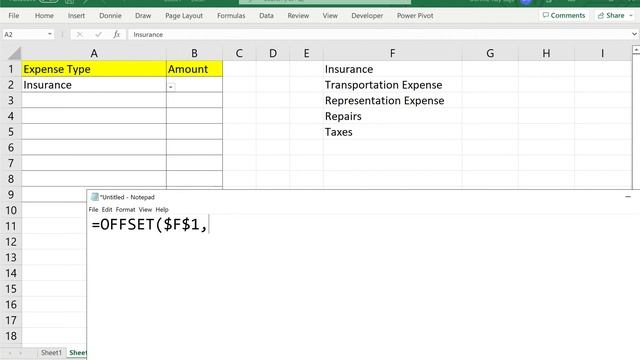Viewport: 640px width, 360px height.
Task: Switch to the Data ribbon tab
Action: tap(266, 16)
